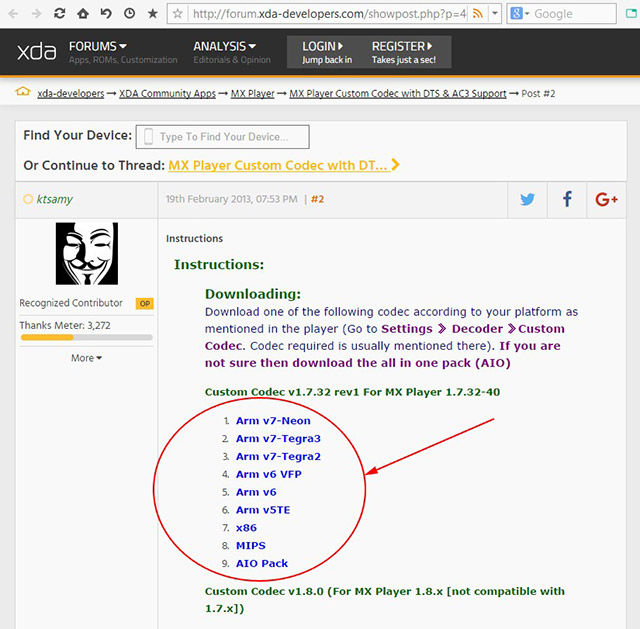
Task: Go to browser home page icon
Action: point(83,14)
